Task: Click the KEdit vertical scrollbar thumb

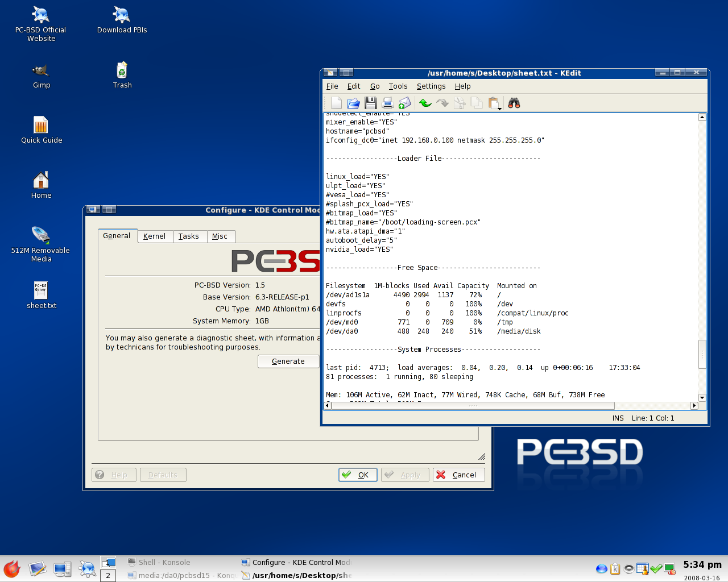Action: pyautogui.click(x=702, y=354)
